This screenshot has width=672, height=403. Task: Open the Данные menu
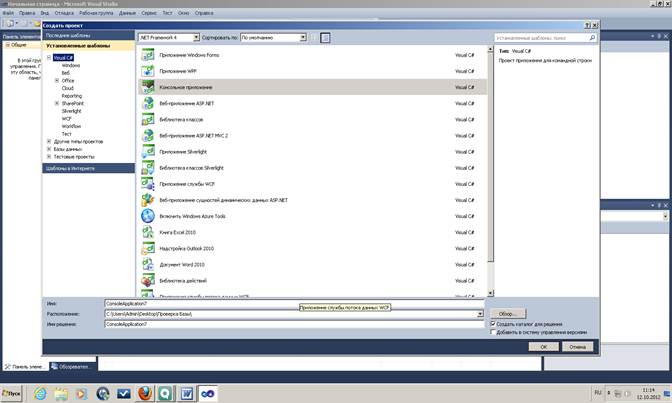[127, 13]
